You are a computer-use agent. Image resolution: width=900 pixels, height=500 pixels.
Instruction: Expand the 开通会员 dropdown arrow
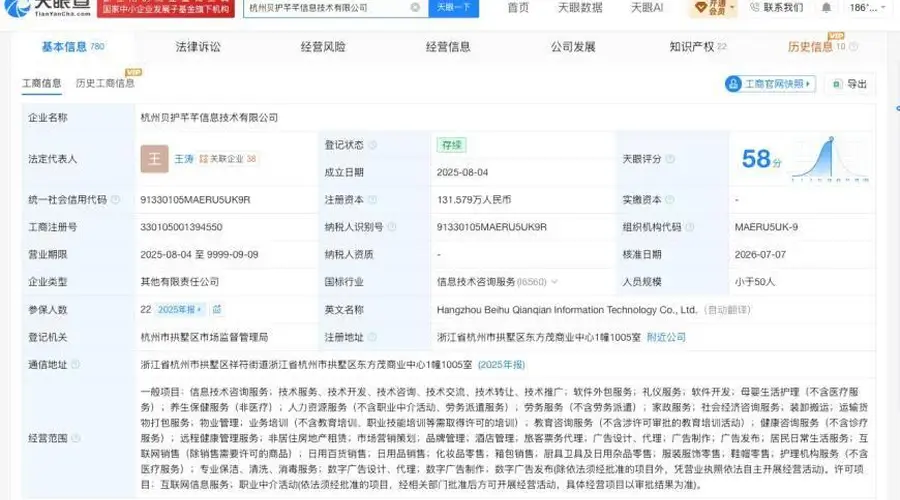coord(732,7)
